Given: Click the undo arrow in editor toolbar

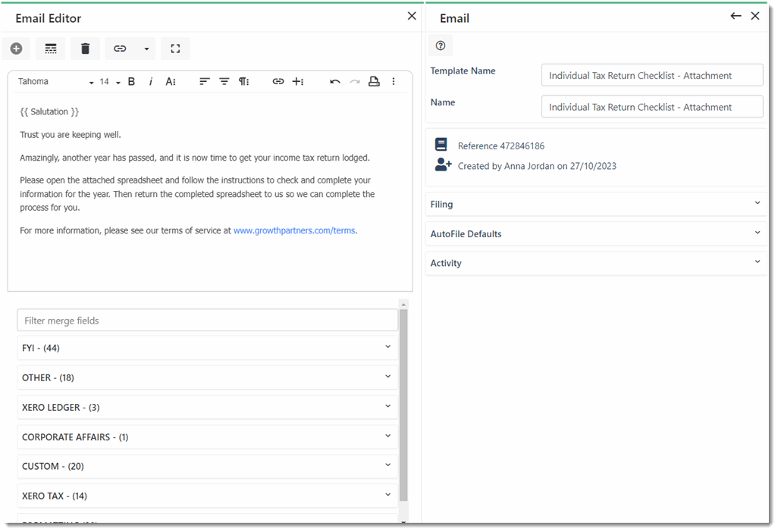Looking at the screenshot, I should click(334, 82).
